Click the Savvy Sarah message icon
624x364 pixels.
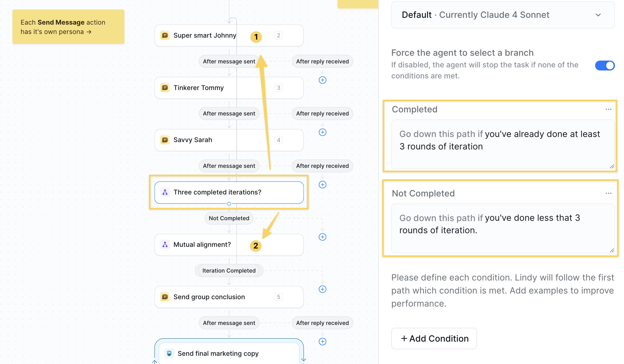point(165,140)
